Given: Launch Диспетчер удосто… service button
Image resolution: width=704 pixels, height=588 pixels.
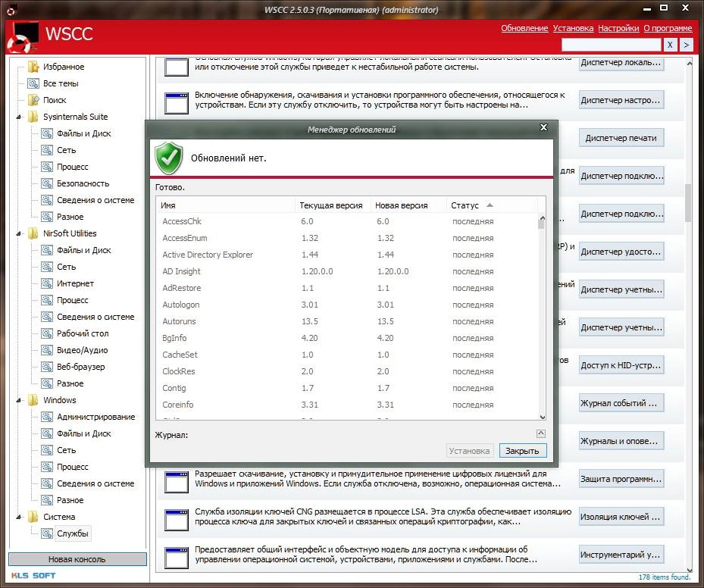Looking at the screenshot, I should tap(621, 252).
